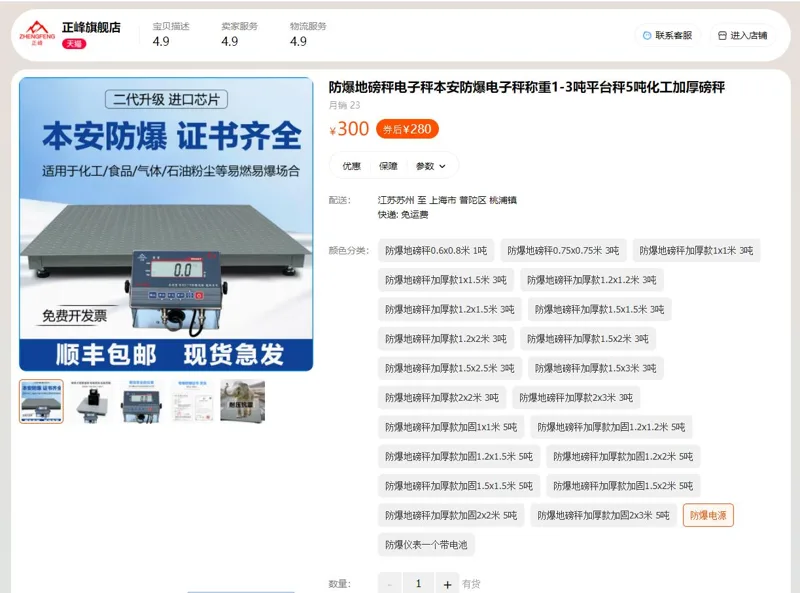Click the enter-store shop icon
Image resolution: width=800 pixels, height=593 pixels.
[722, 36]
